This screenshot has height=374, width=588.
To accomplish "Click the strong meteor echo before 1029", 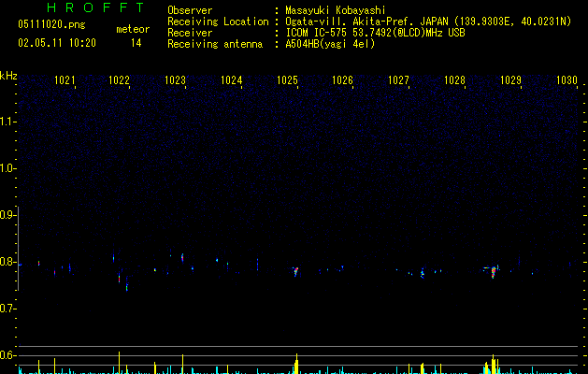I will [493, 271].
